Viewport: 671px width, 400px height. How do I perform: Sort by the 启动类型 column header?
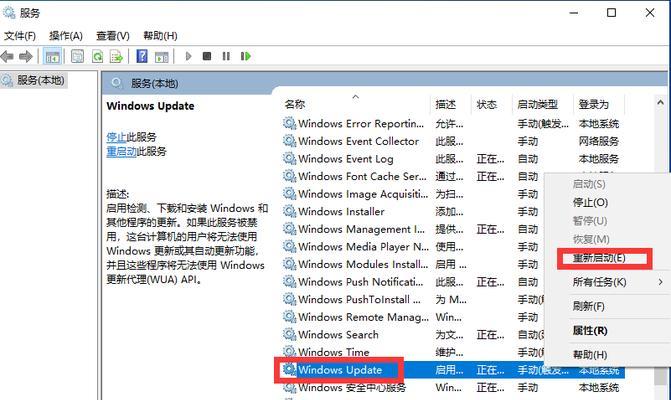click(x=537, y=104)
